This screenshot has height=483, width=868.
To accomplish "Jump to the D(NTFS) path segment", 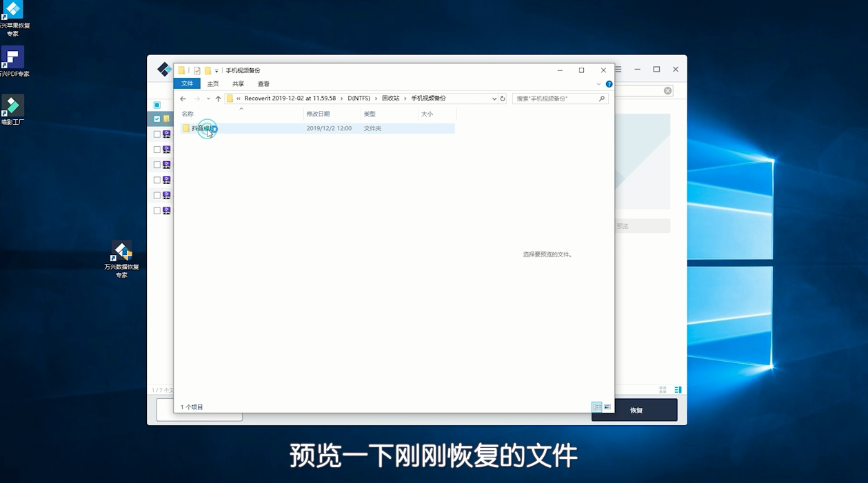I will click(359, 99).
